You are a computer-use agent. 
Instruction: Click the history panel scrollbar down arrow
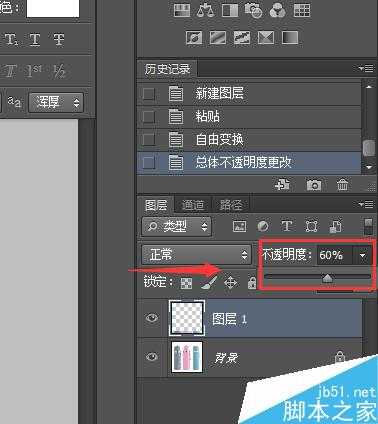pyautogui.click(x=369, y=167)
